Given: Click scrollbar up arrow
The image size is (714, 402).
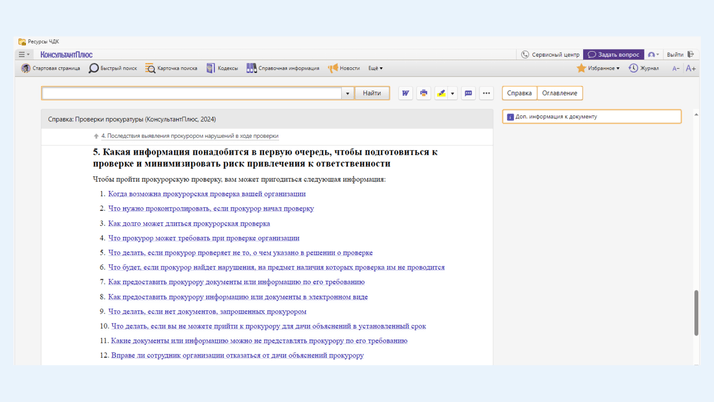Looking at the screenshot, I should [696, 115].
